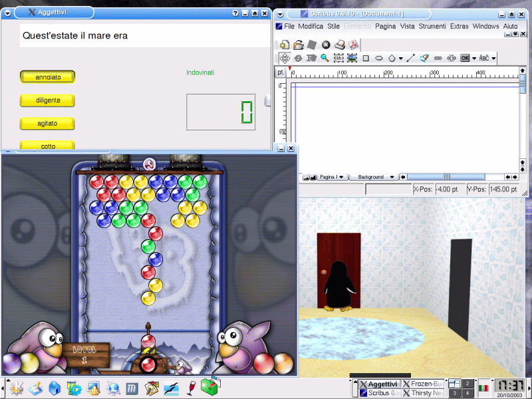The width and height of the screenshot is (532, 399).
Task: Click the help '?' button in Aggettivi titlebar
Action: 235,13
